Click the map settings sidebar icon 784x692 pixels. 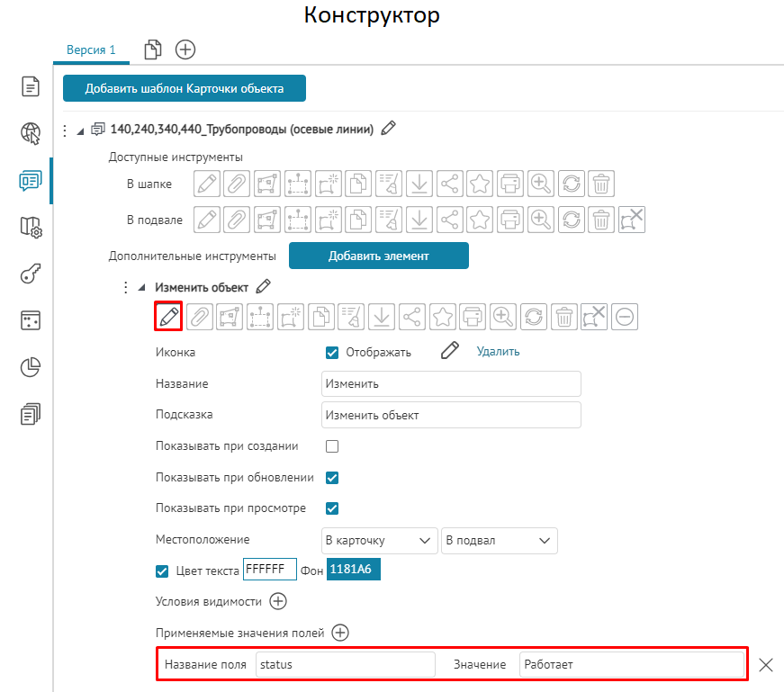31,228
